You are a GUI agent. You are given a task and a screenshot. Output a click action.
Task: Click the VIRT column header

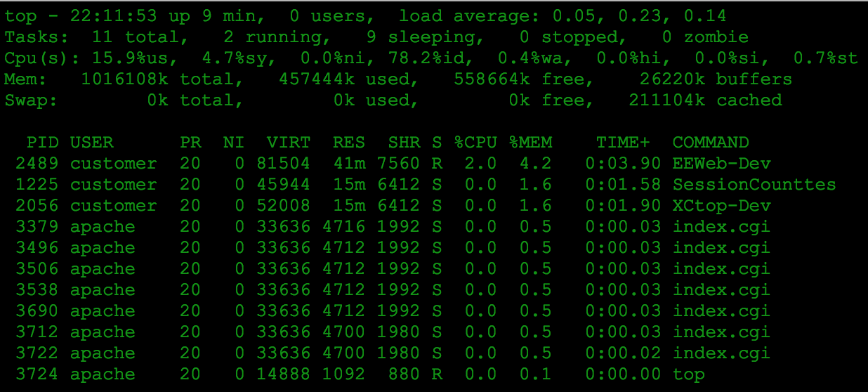[x=288, y=142]
